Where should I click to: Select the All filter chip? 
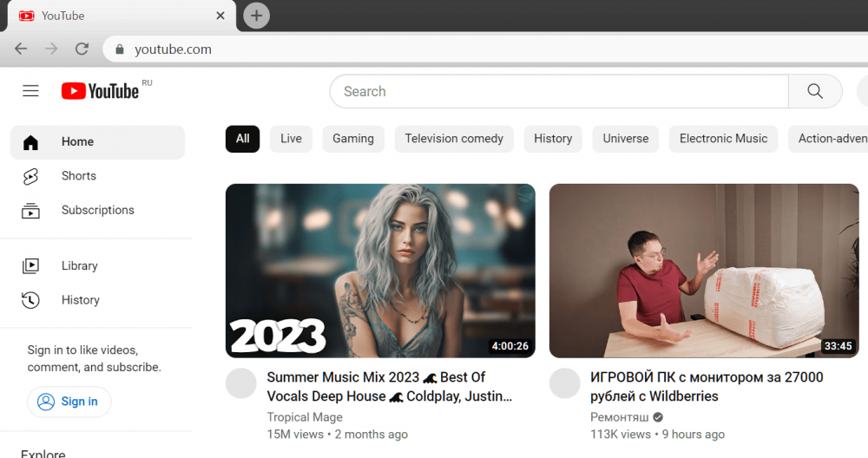(x=242, y=139)
